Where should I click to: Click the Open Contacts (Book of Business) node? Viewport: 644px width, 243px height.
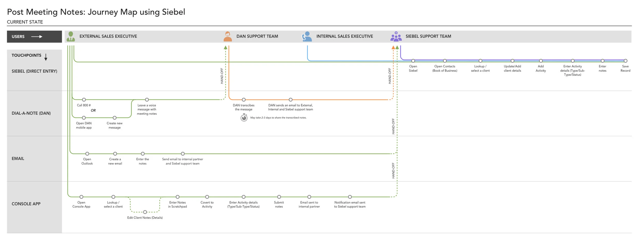pyautogui.click(x=445, y=61)
